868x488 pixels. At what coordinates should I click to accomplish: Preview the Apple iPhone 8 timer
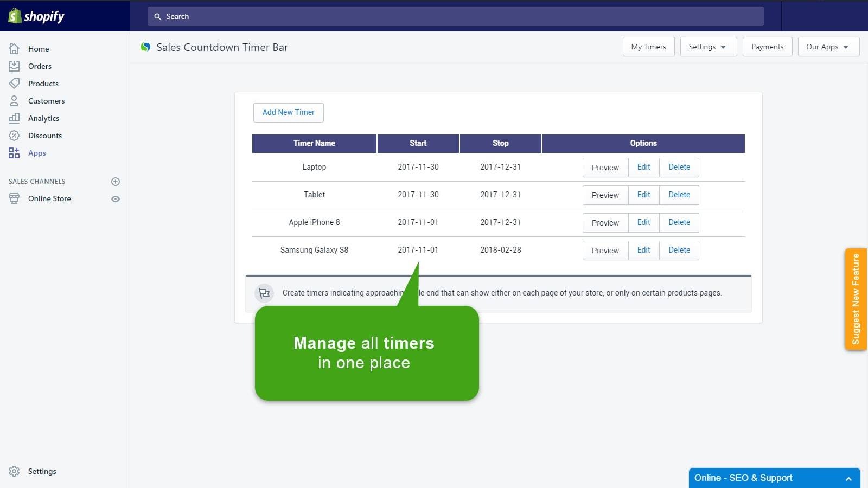click(605, 223)
